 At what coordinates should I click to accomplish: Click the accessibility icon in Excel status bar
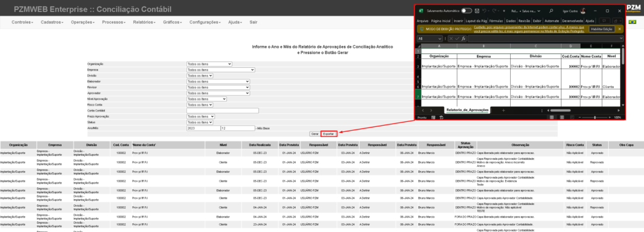pos(441,118)
